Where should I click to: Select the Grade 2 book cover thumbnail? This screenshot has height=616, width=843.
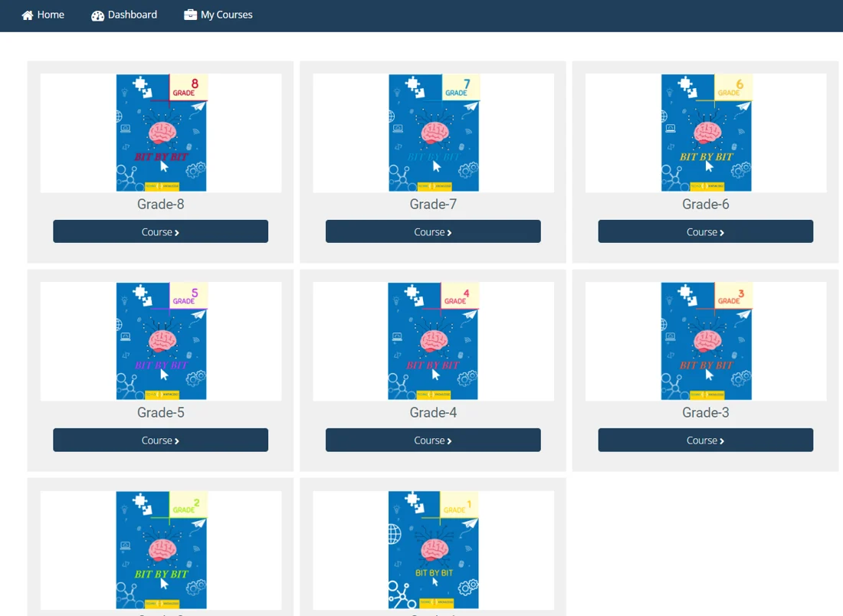161,550
